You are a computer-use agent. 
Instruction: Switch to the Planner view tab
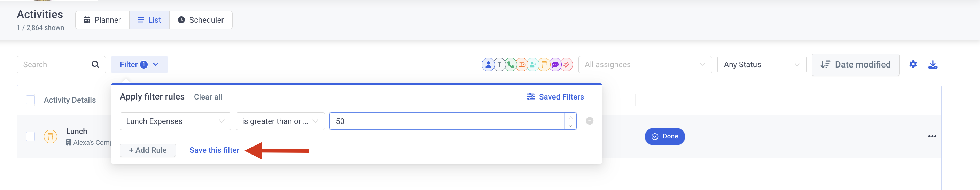pos(102,20)
